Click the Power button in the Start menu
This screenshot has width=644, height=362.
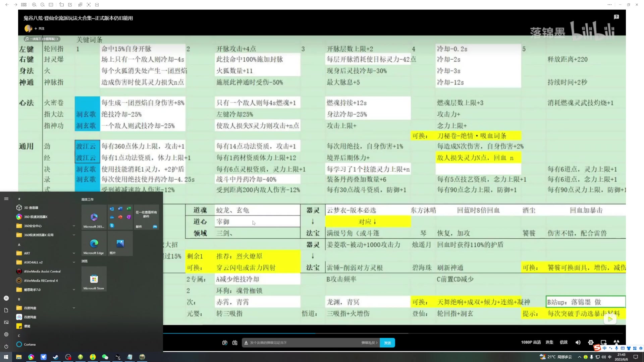6,346
